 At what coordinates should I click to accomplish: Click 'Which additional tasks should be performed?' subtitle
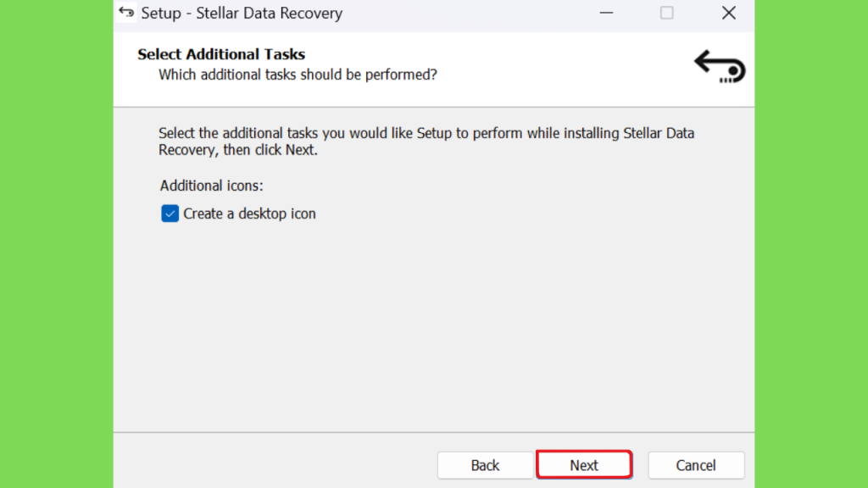tap(298, 75)
